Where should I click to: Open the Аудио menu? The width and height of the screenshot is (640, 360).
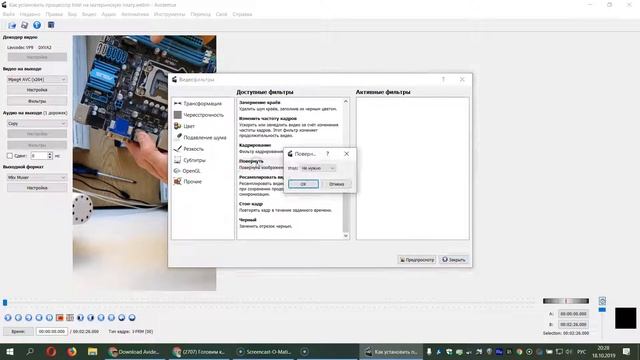click(x=109, y=14)
